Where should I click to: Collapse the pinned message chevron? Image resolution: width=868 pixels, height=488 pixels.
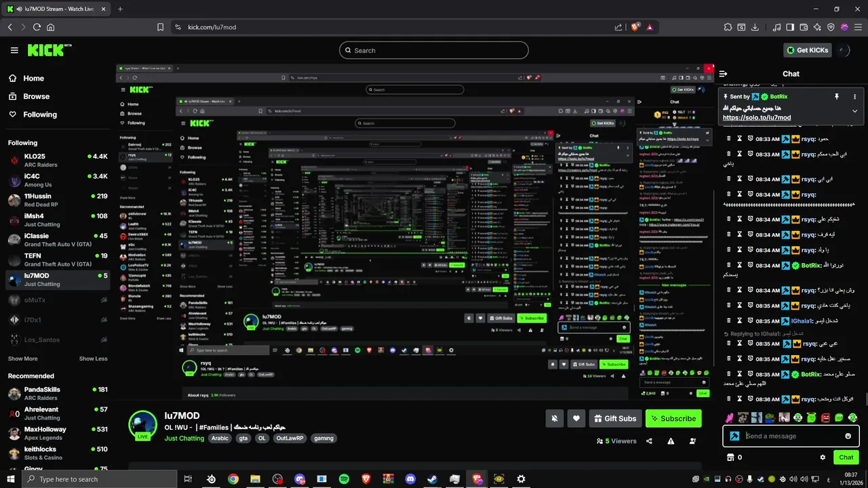pos(854,110)
